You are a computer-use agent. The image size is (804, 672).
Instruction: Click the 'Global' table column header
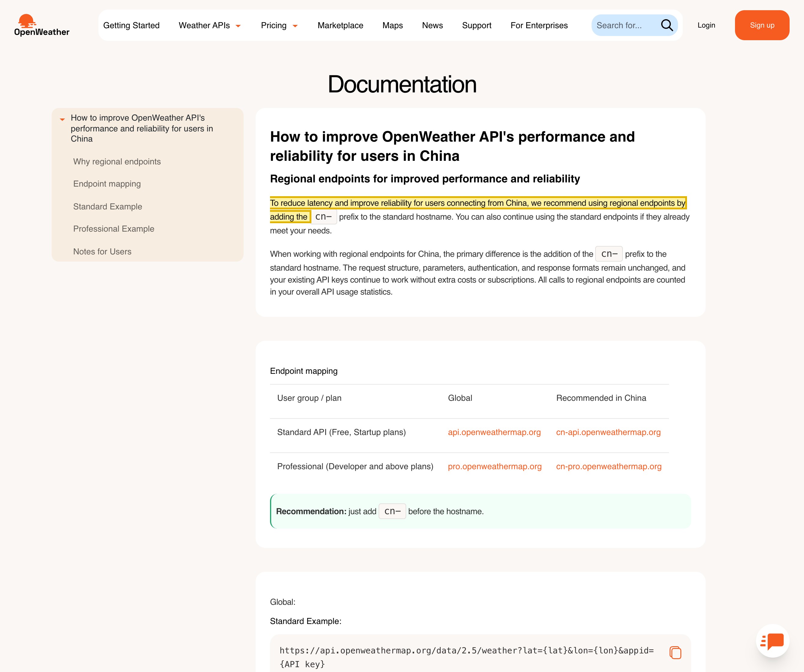[x=460, y=398]
